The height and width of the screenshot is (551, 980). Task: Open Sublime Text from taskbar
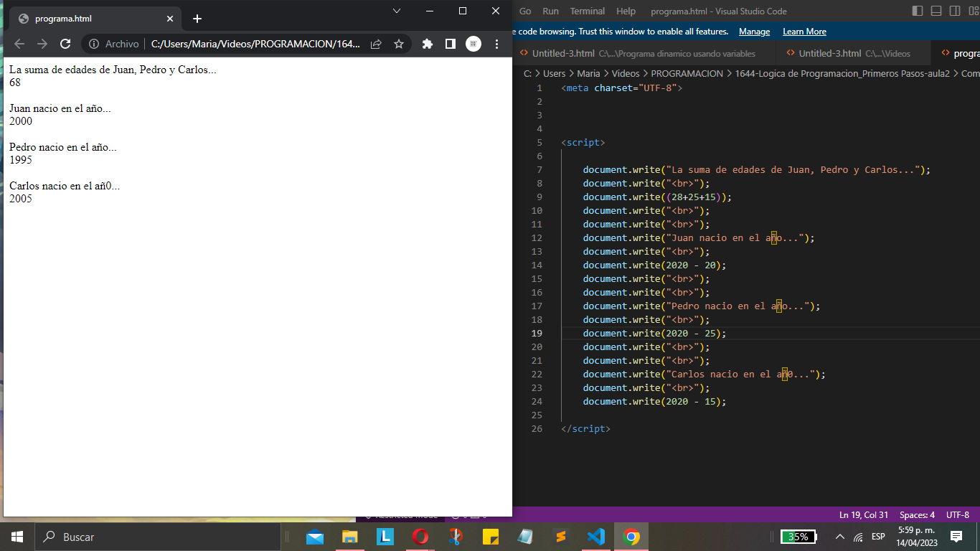click(x=561, y=537)
